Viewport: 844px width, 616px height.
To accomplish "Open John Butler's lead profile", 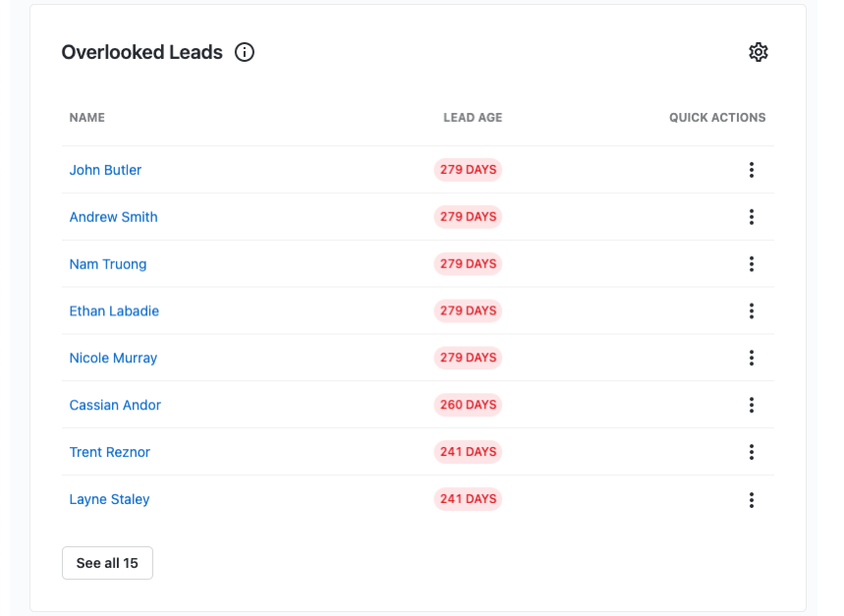I will 105,170.
